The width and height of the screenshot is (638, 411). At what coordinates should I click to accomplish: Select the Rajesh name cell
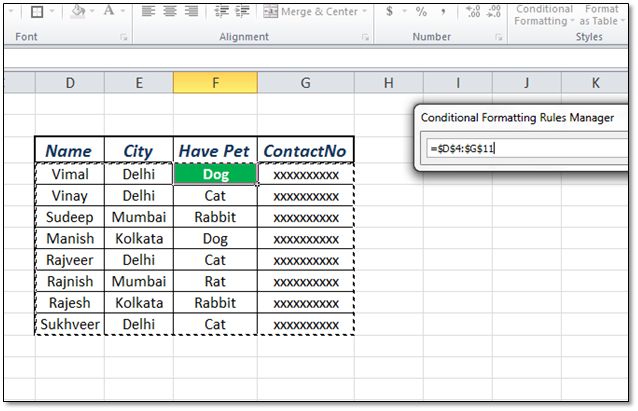coord(70,303)
